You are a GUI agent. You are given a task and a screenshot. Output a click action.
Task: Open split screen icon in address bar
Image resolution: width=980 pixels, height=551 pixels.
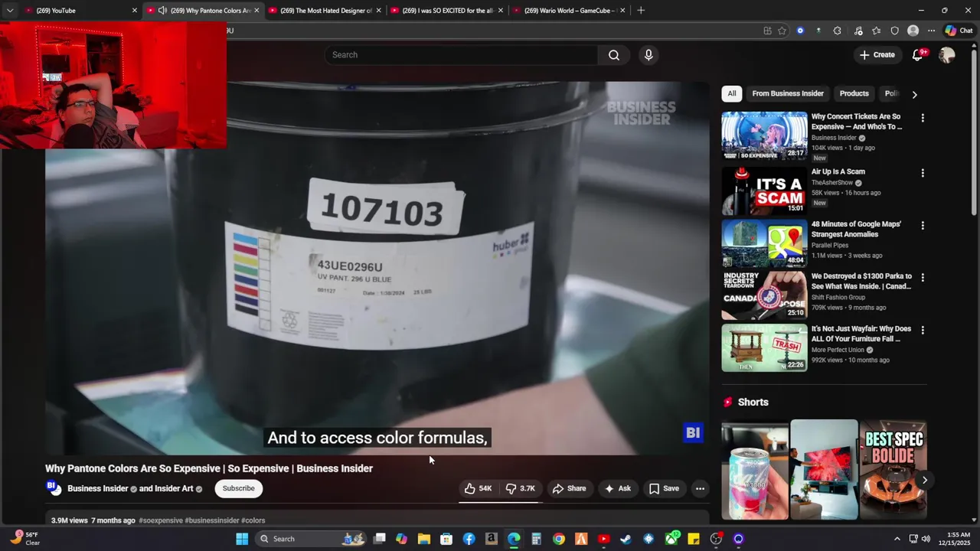[767, 31]
